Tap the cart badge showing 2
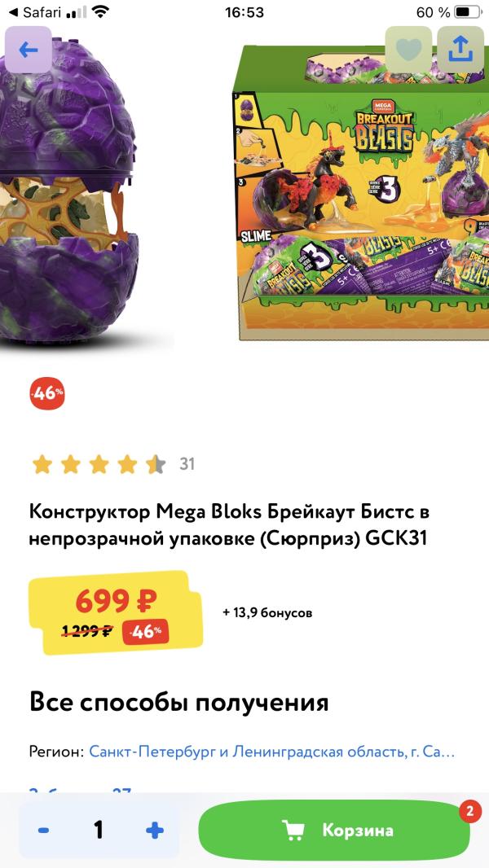The width and height of the screenshot is (489, 868). pos(470,812)
